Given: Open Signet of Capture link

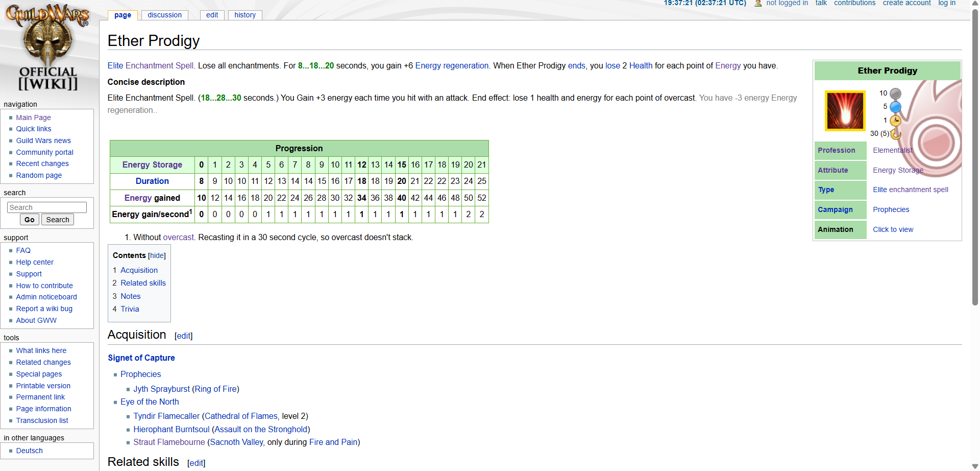Looking at the screenshot, I should click(x=141, y=358).
